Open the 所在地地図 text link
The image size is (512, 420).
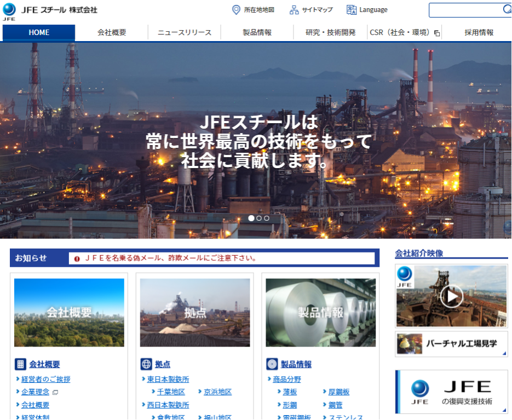pos(259,10)
